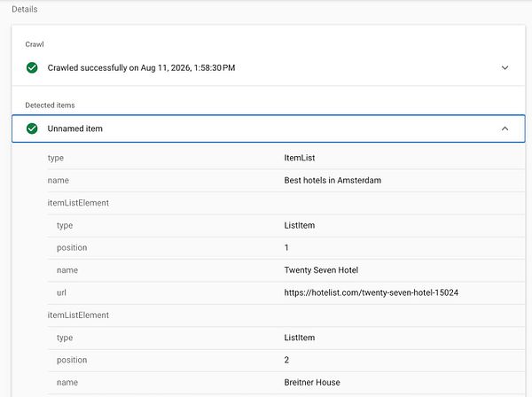Click the 'ListItem' value above position 1
The height and width of the screenshot is (397, 532).
(300, 225)
